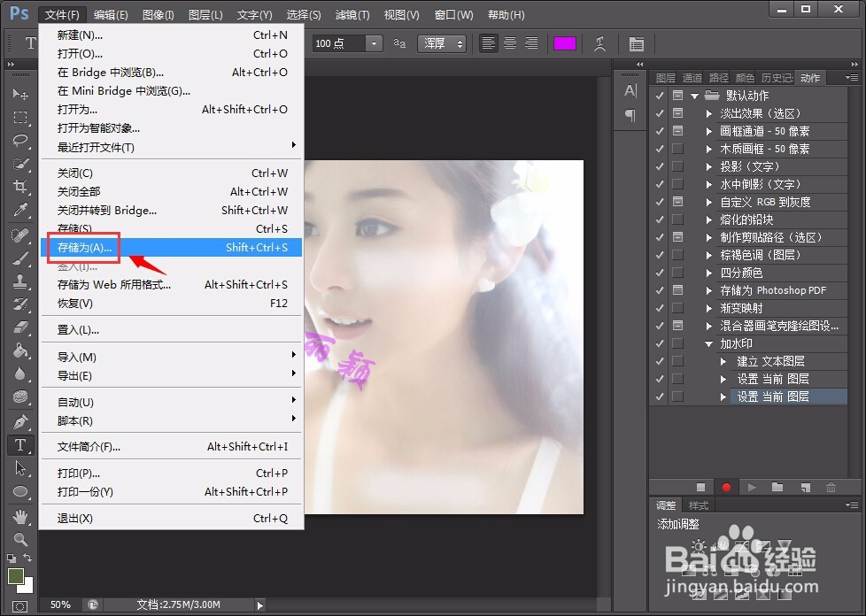Select the Blur tool

20,373
